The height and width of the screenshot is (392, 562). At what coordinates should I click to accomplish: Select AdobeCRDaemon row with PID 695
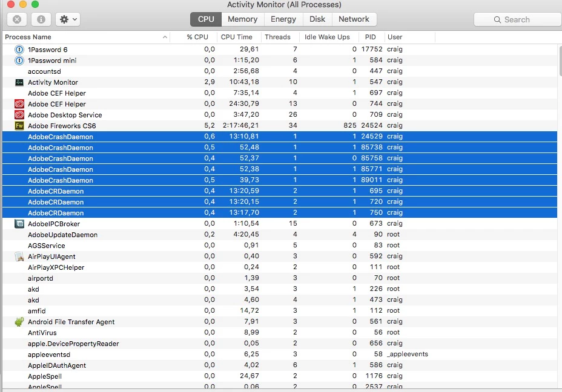[280, 191]
